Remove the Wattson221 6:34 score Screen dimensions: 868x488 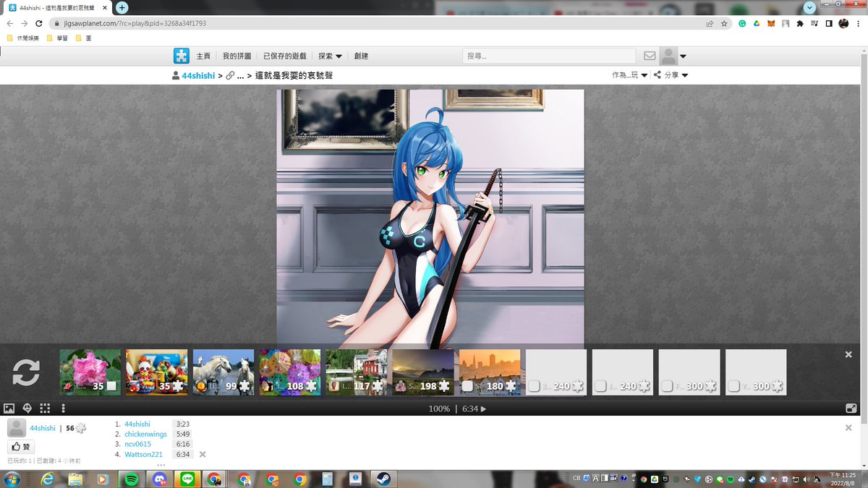[203, 454]
